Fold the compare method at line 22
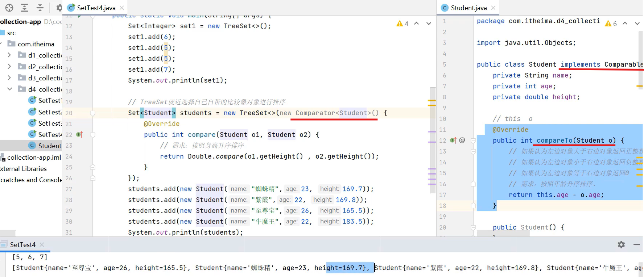Screen dimensions: 644x277 93,135
